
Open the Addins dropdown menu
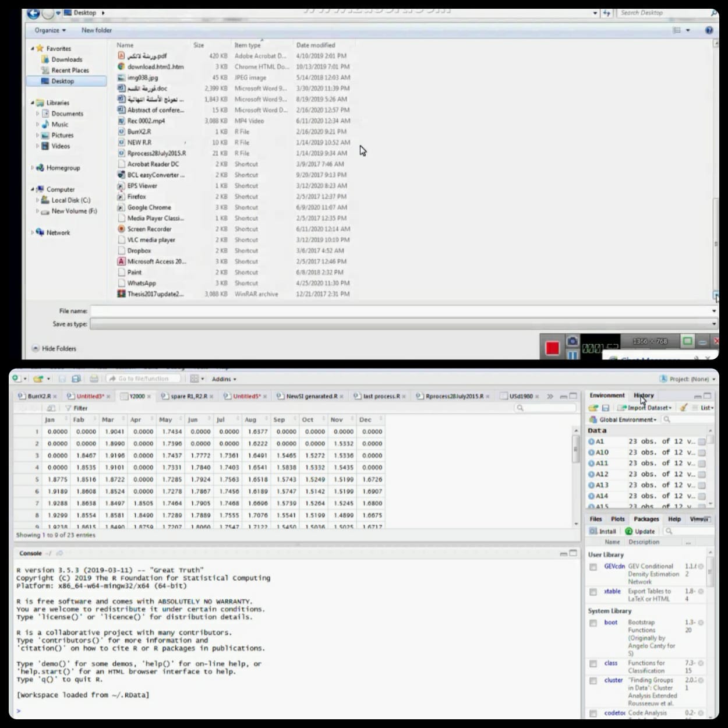coord(224,379)
